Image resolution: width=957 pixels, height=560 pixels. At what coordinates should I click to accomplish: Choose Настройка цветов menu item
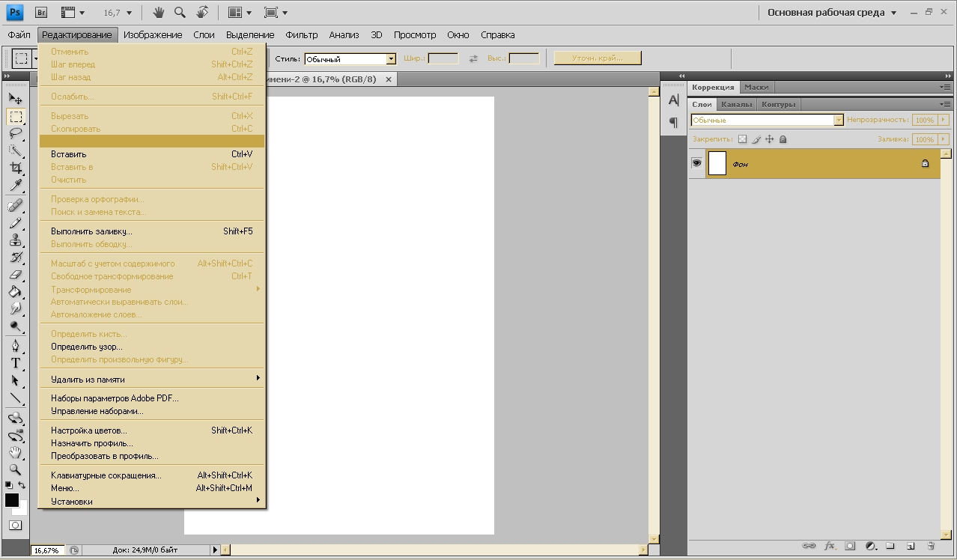tap(152, 430)
